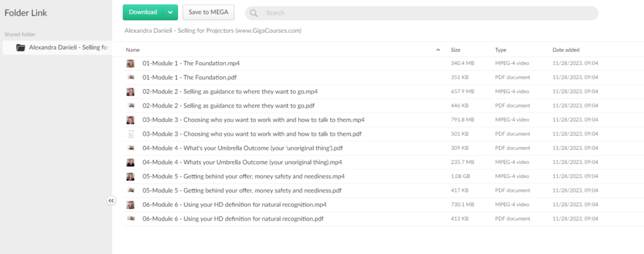
Task: Open the Download dropdown arrow
Action: [169, 12]
